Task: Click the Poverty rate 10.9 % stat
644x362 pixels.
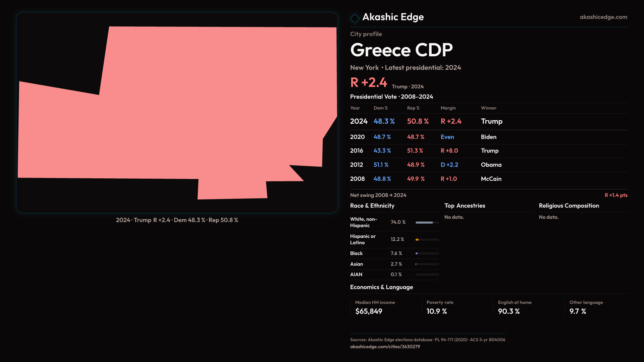Action: tap(436, 311)
